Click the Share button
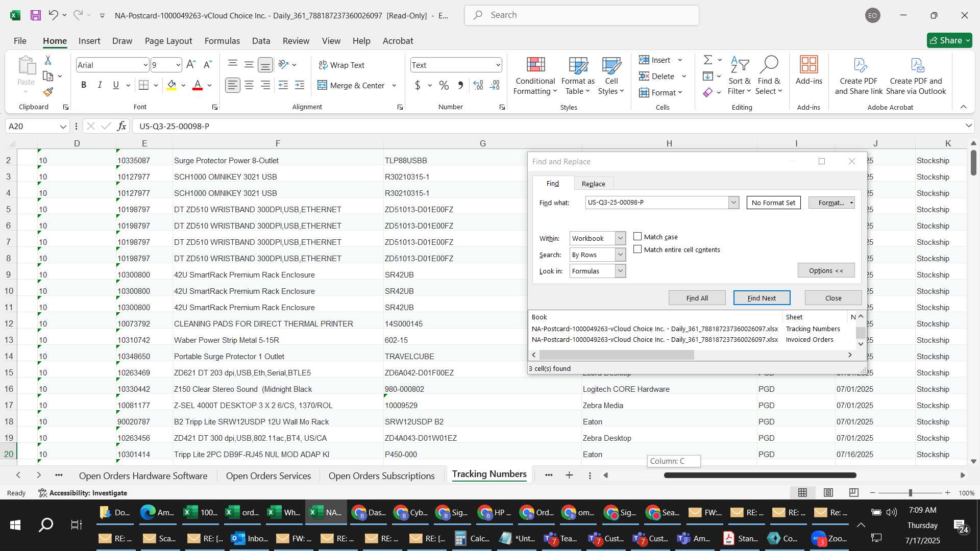 [x=949, y=40]
